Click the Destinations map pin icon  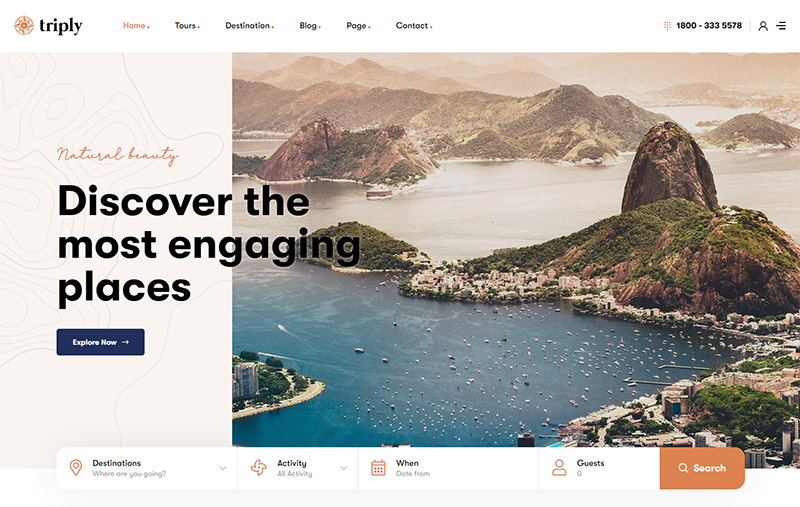76,467
